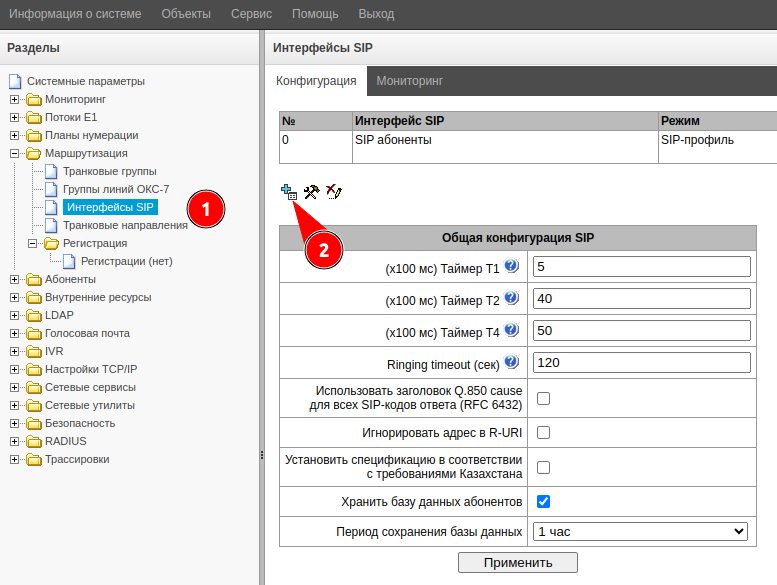
Task: Uncheck Хранить базу данных абонентов
Action: 544,501
